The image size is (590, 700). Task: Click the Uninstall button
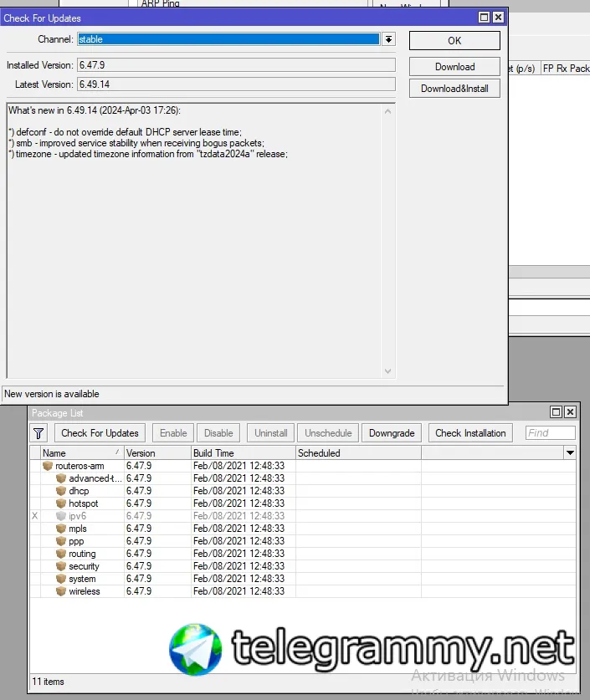pos(270,433)
